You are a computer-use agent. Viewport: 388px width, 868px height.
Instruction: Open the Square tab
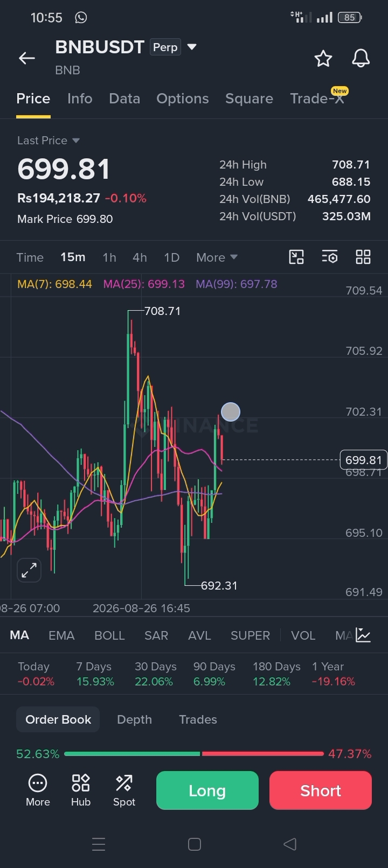point(249,99)
